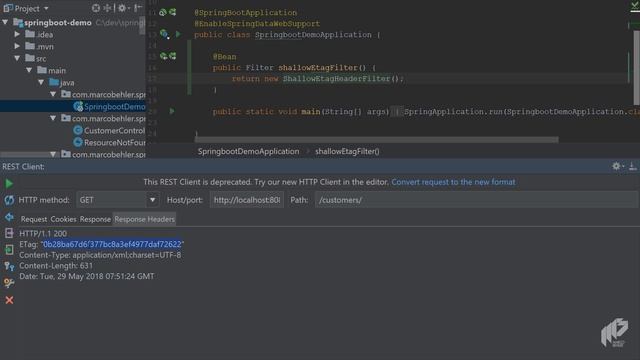
Task: Click collapse all icon in Project panel
Action: [108, 8]
